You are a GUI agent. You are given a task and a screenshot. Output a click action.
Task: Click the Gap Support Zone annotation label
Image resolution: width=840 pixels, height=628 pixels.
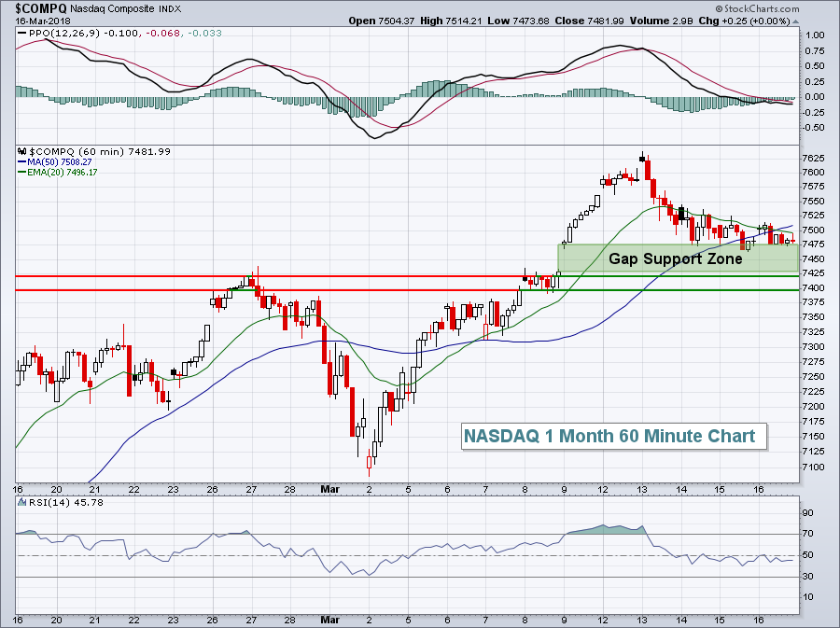tap(676, 258)
